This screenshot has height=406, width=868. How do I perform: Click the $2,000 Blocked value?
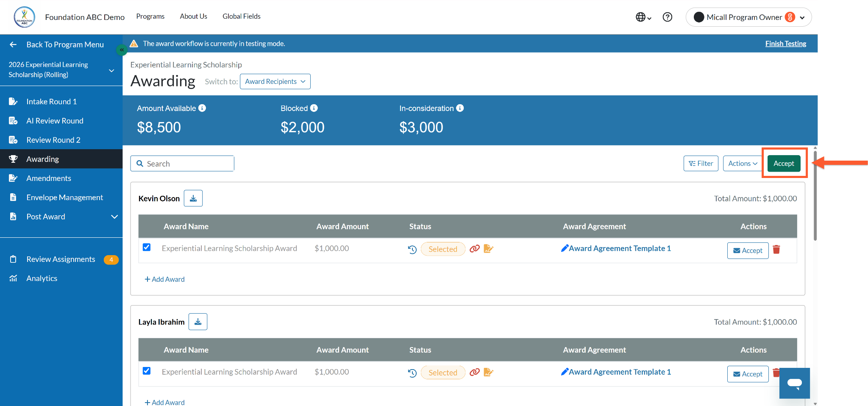pos(303,127)
